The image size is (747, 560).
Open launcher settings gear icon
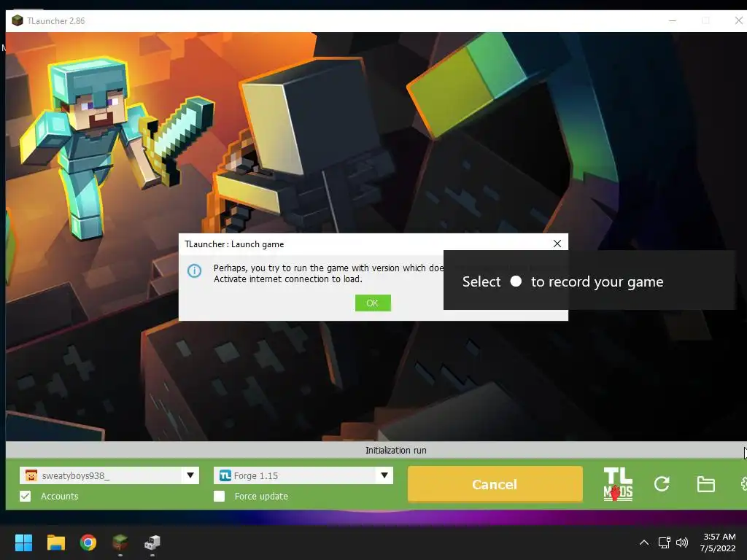pos(743,484)
